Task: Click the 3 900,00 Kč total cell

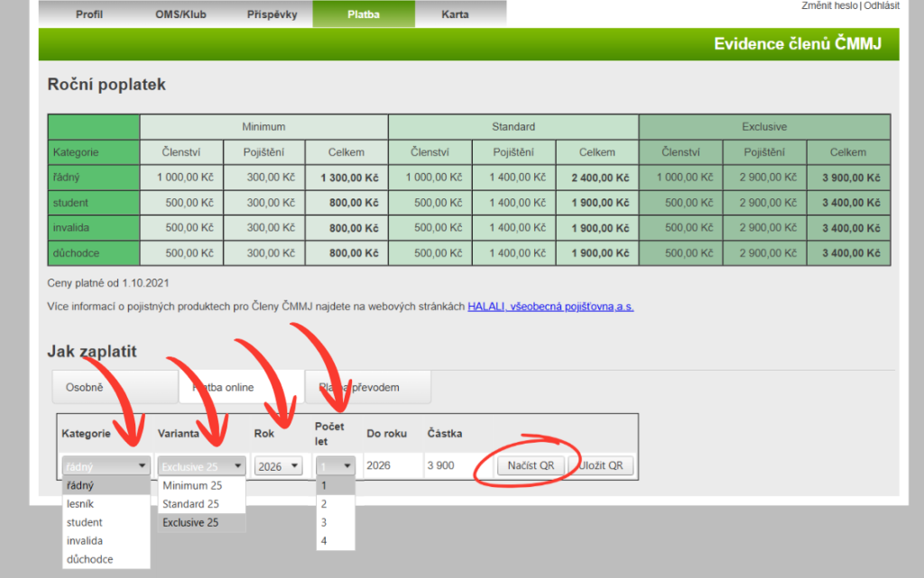Action: (848, 177)
